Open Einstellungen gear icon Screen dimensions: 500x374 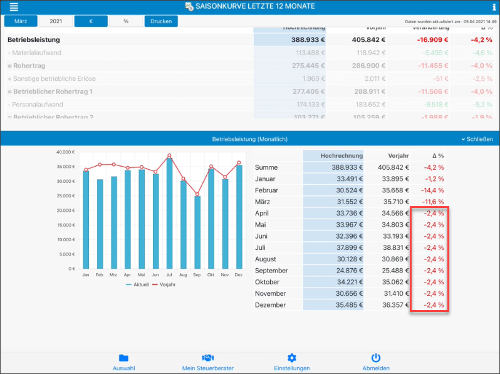292,358
